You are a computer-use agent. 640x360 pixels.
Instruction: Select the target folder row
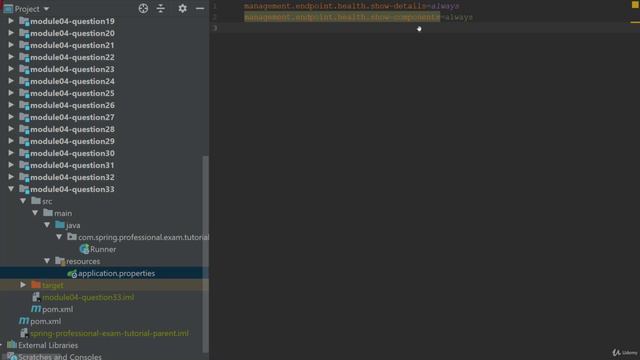104,285
